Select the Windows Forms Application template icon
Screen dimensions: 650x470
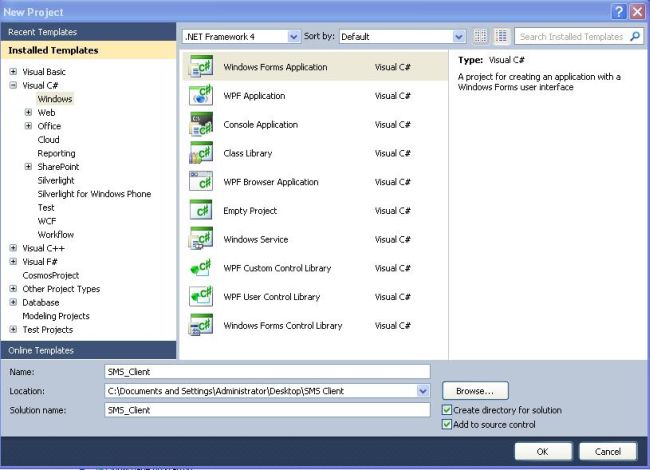click(x=201, y=67)
